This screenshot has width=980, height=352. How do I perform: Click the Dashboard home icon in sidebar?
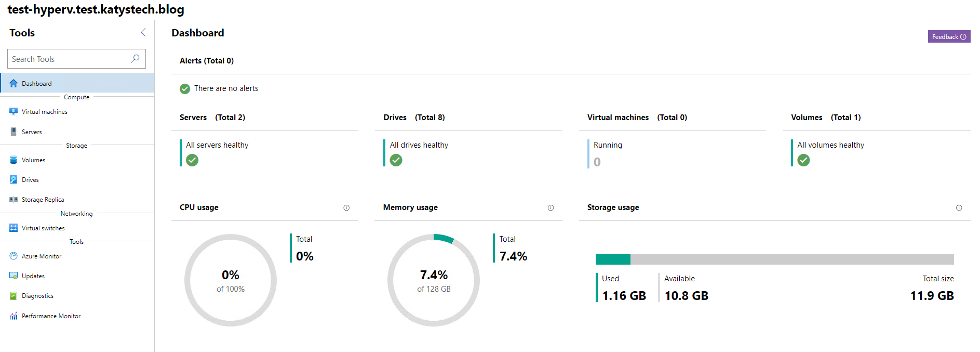point(14,83)
